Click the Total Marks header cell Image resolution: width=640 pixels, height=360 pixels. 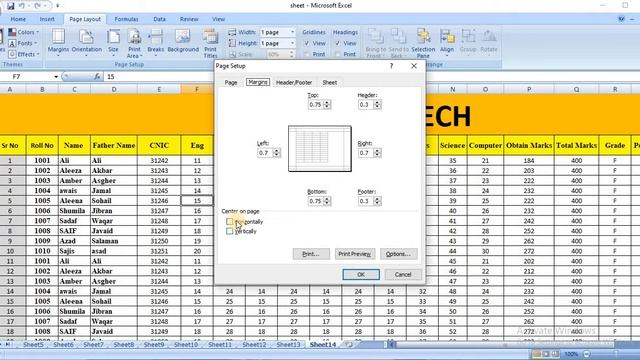pos(576,145)
